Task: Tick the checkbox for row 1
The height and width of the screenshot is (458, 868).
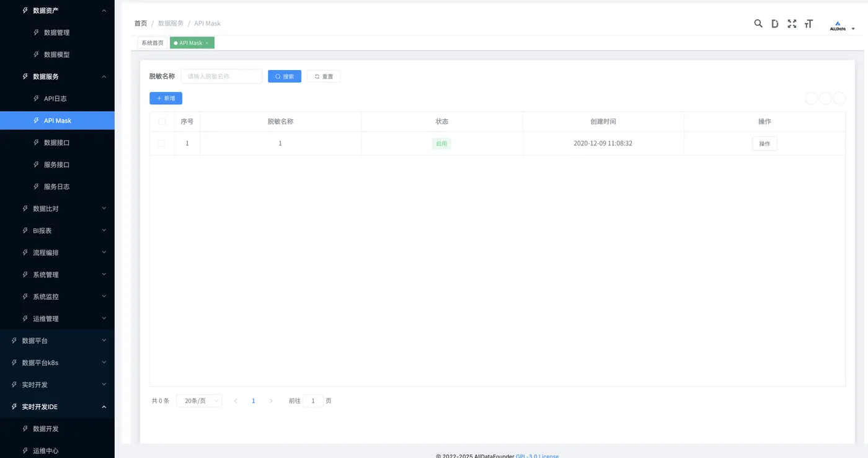Action: (x=161, y=143)
